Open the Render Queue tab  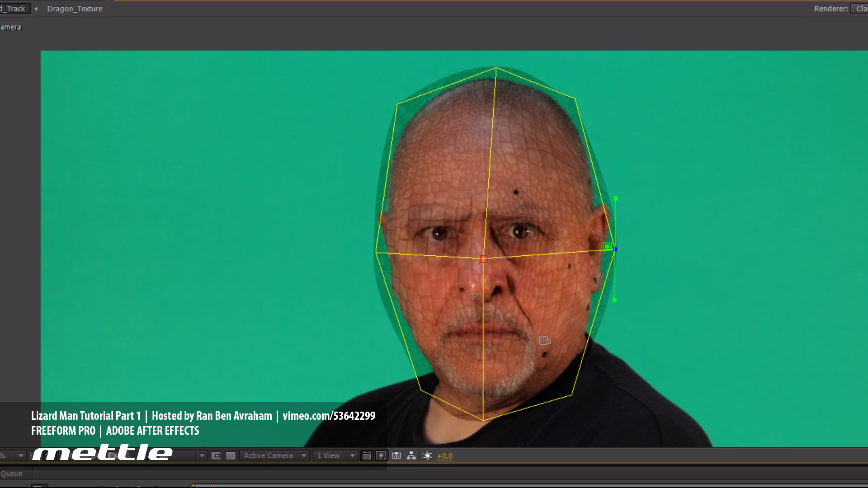point(12,474)
